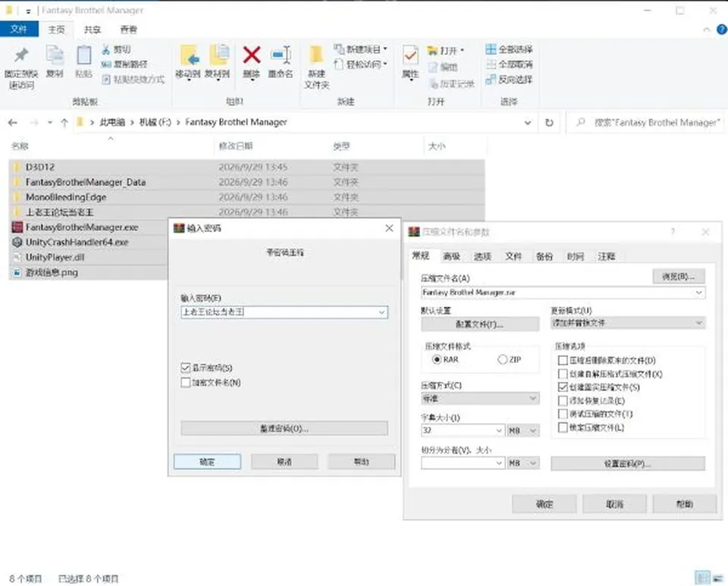
Task: Select the ZIP archive format radio button
Action: tap(502, 359)
